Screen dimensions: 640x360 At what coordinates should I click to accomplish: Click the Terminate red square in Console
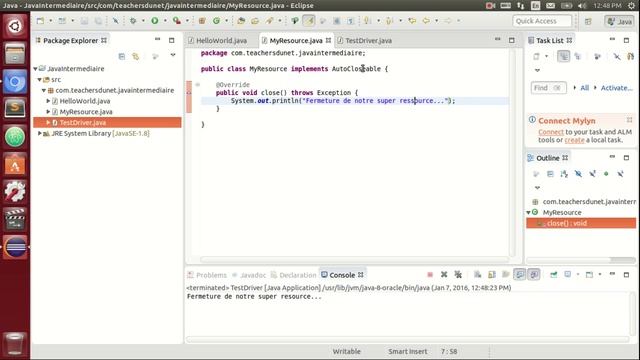click(430, 275)
